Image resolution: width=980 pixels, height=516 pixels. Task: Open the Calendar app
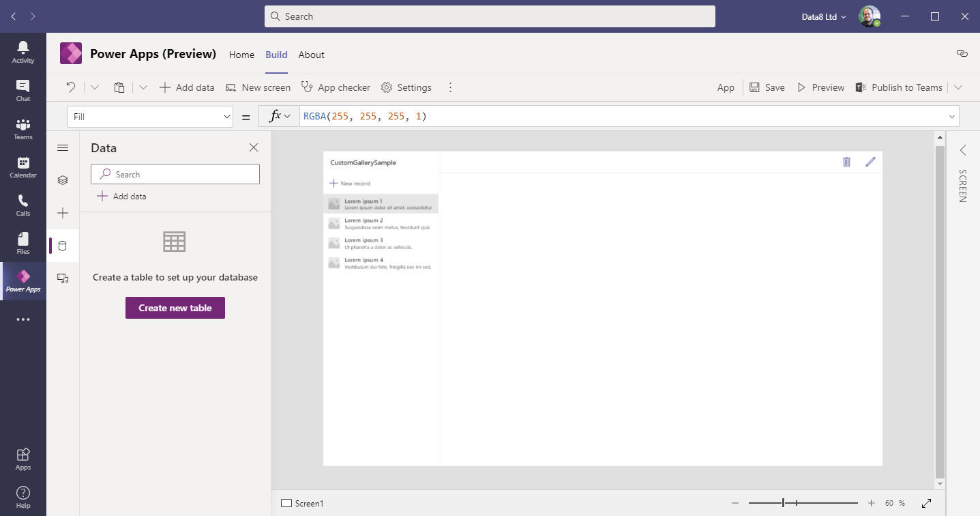23,167
